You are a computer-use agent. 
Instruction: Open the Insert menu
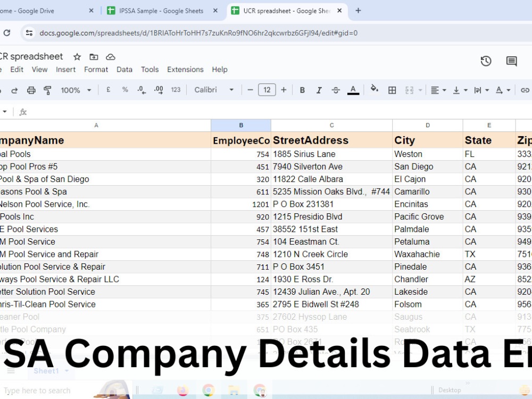66,70
